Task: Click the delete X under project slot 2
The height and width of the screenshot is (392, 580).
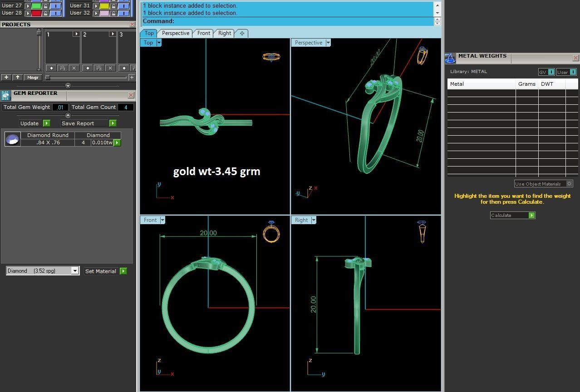Action: pos(110,68)
